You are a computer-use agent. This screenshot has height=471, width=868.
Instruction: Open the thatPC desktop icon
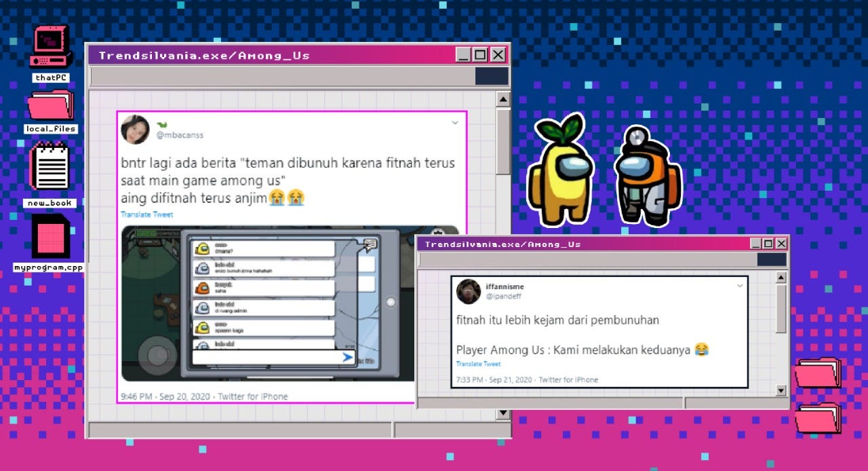tap(51, 48)
